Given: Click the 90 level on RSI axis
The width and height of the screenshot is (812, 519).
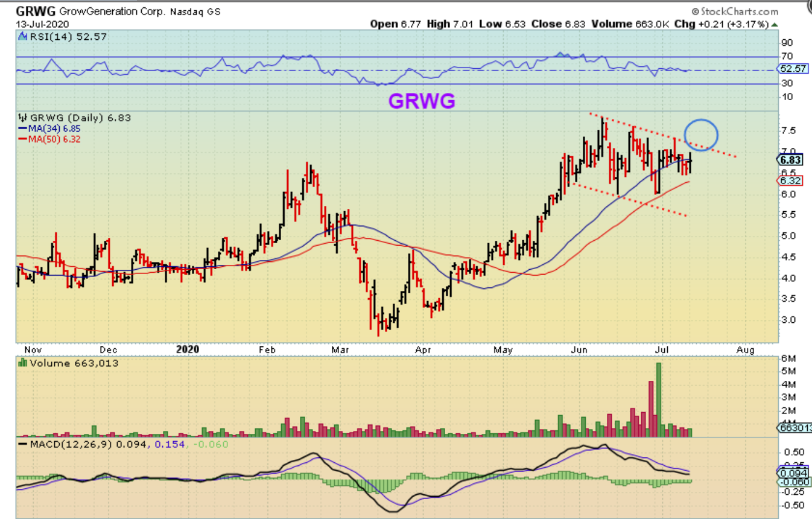Looking at the screenshot, I should [x=787, y=43].
